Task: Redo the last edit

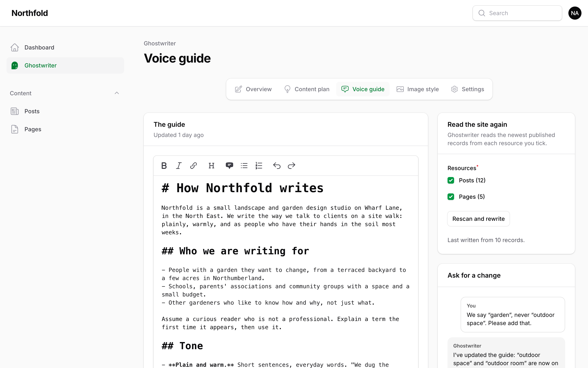Action: [x=291, y=166]
